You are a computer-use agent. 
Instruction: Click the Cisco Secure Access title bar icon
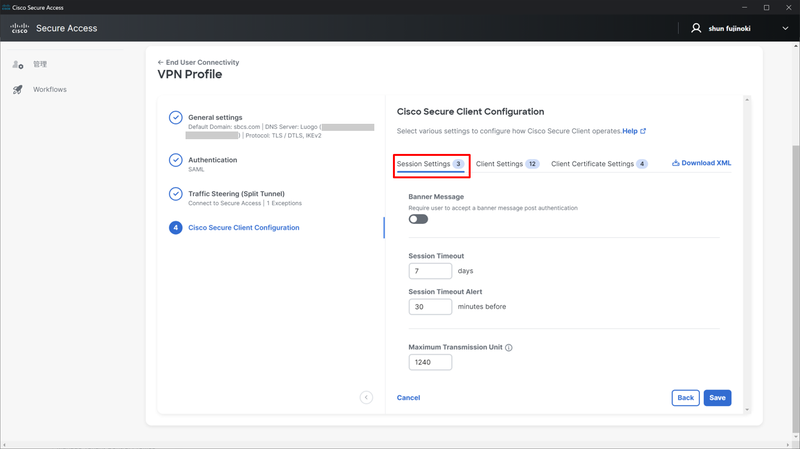point(6,7)
